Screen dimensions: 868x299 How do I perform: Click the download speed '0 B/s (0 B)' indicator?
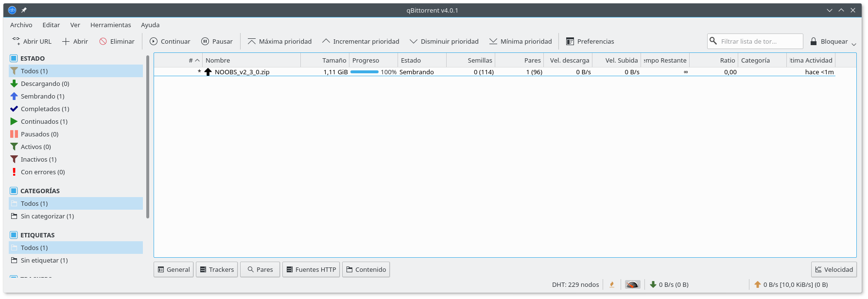(x=669, y=284)
